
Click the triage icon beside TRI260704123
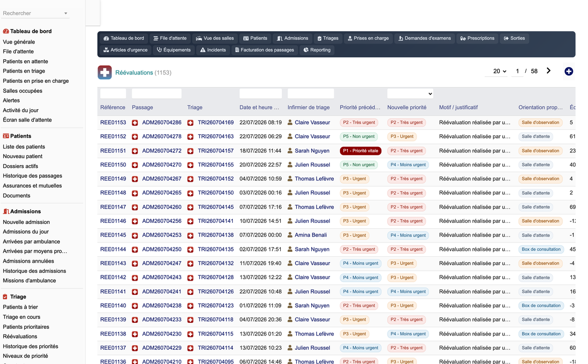pos(191,306)
